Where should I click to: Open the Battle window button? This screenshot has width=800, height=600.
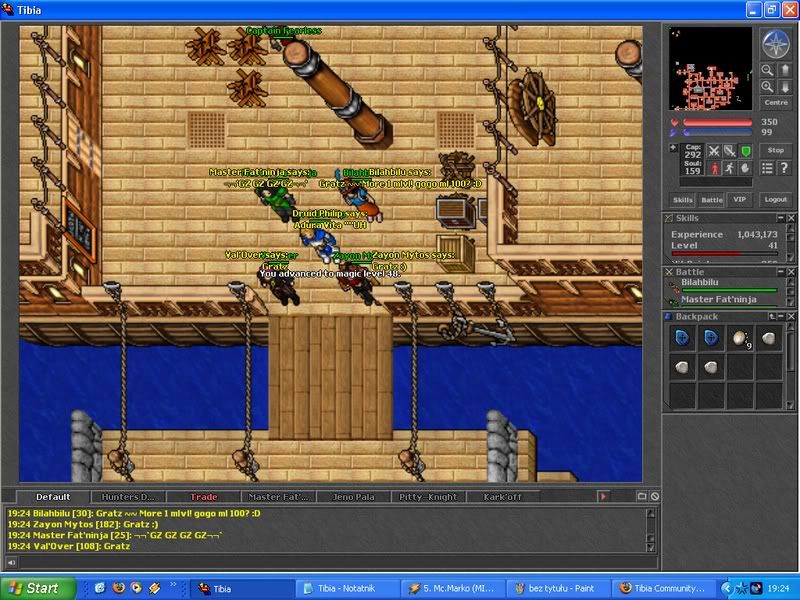click(712, 199)
